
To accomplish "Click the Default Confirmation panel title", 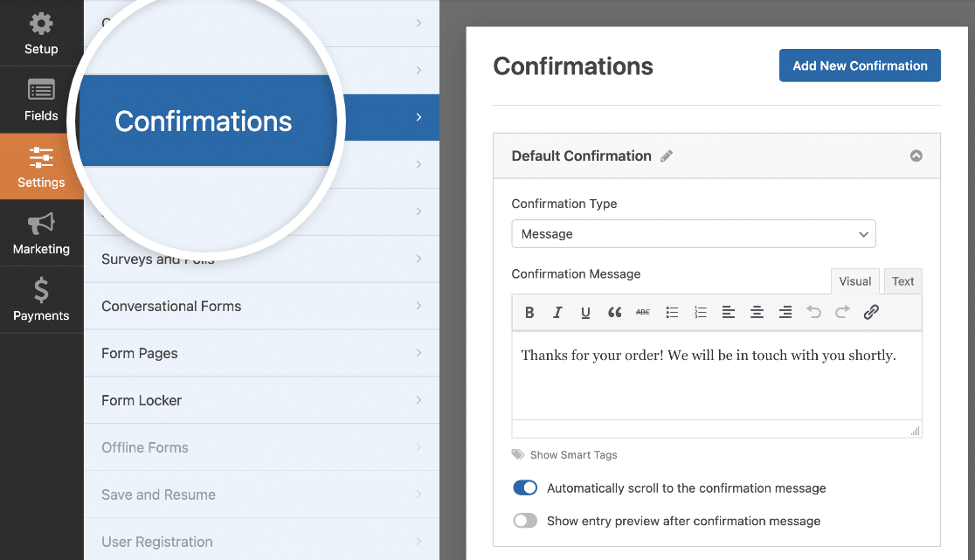I will (581, 156).
